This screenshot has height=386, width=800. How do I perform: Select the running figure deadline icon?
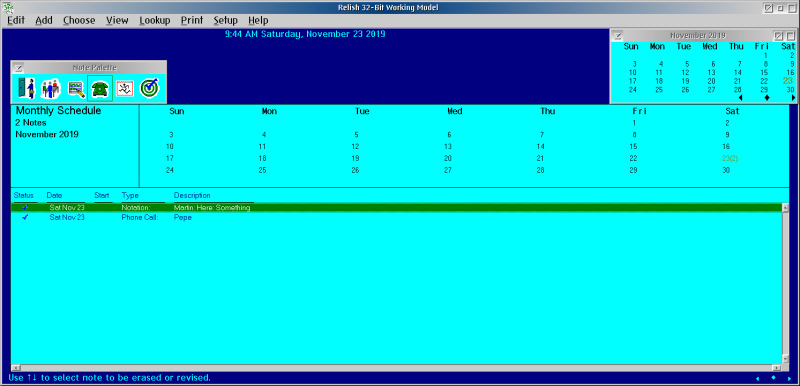124,89
